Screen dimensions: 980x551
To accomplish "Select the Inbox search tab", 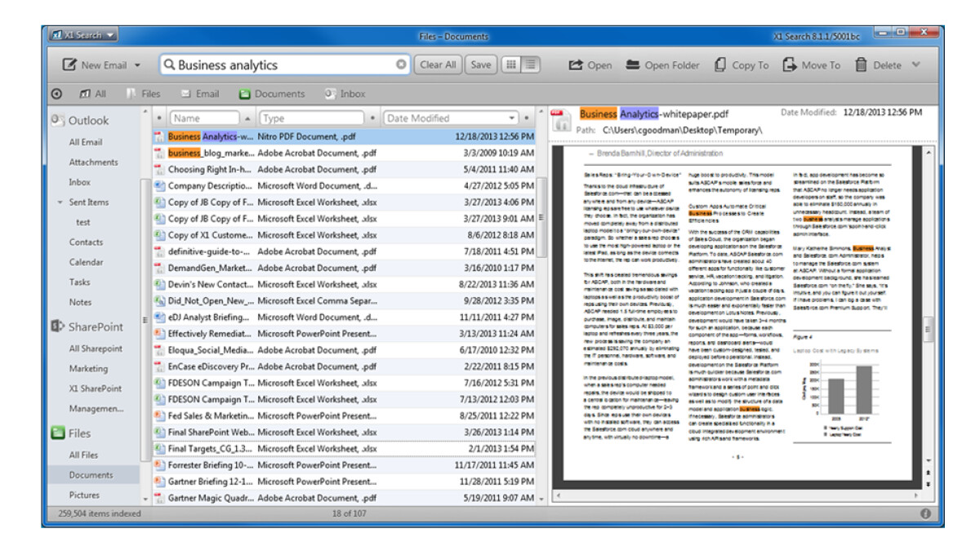I will pyautogui.click(x=345, y=94).
